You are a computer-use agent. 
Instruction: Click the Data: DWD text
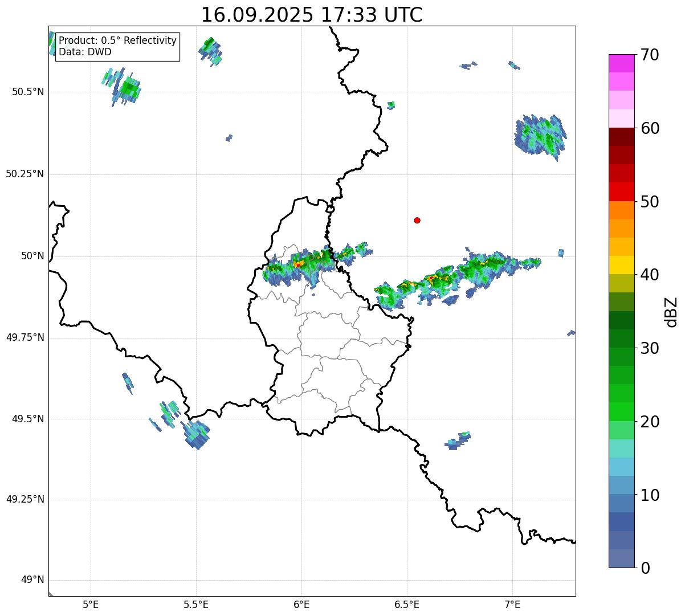(x=85, y=52)
